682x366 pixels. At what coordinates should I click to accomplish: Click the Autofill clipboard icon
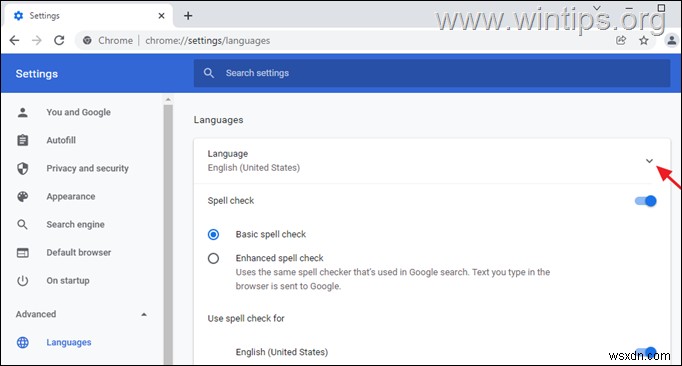(x=23, y=140)
